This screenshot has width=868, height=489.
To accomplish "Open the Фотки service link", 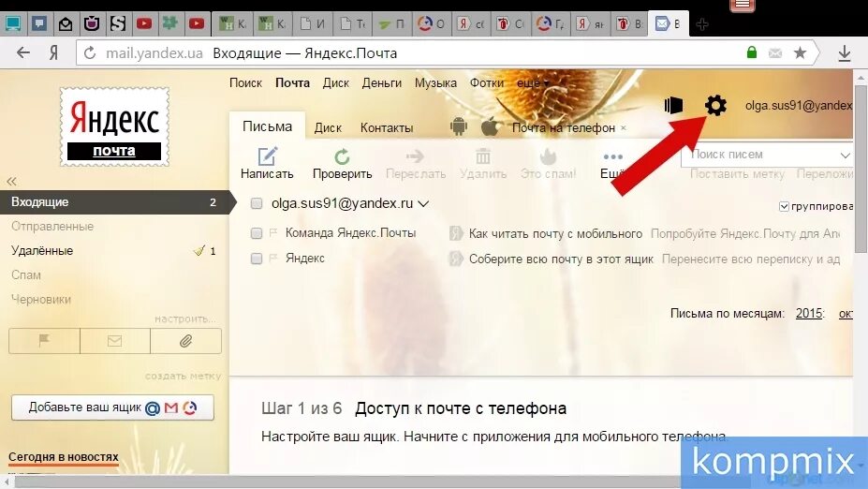I will pos(487,83).
